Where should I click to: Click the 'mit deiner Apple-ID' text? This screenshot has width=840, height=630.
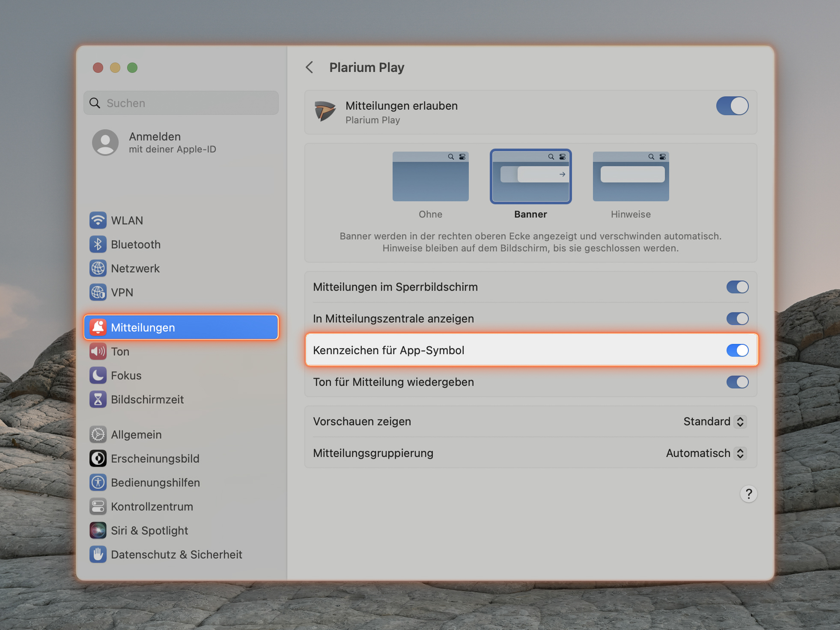click(x=173, y=149)
